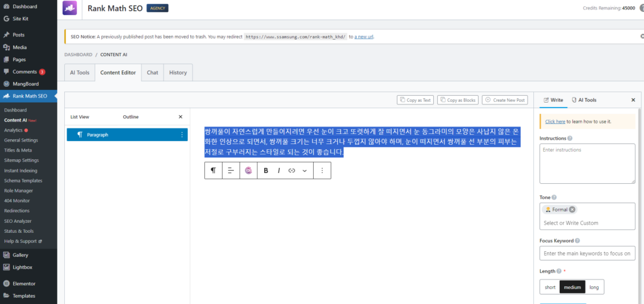The image size is (644, 304).
Task: Focus the Focus Keyword input
Action: point(587,254)
